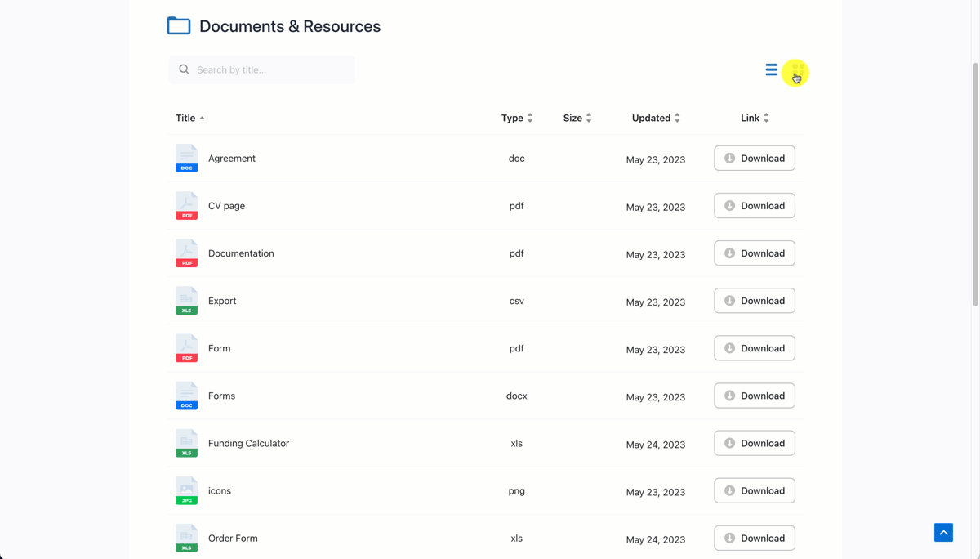Download the Funding Calculator file
Viewport: 980px width, 559px height.
click(755, 443)
